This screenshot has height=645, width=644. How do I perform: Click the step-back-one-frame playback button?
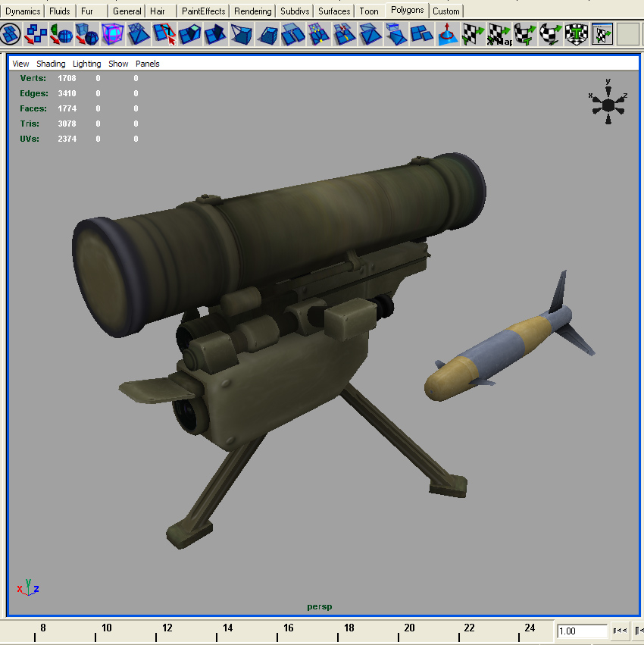[639, 631]
